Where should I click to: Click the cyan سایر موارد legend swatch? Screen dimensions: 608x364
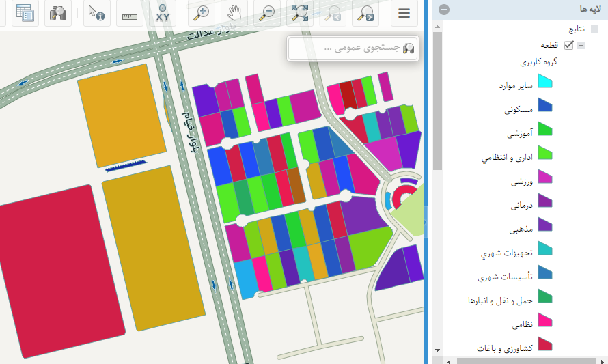click(x=544, y=83)
